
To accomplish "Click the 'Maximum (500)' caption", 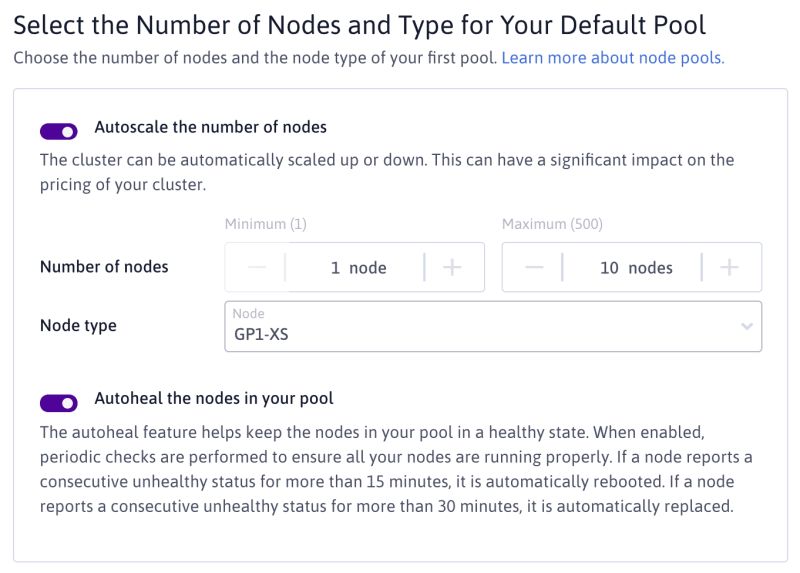I will click(552, 224).
